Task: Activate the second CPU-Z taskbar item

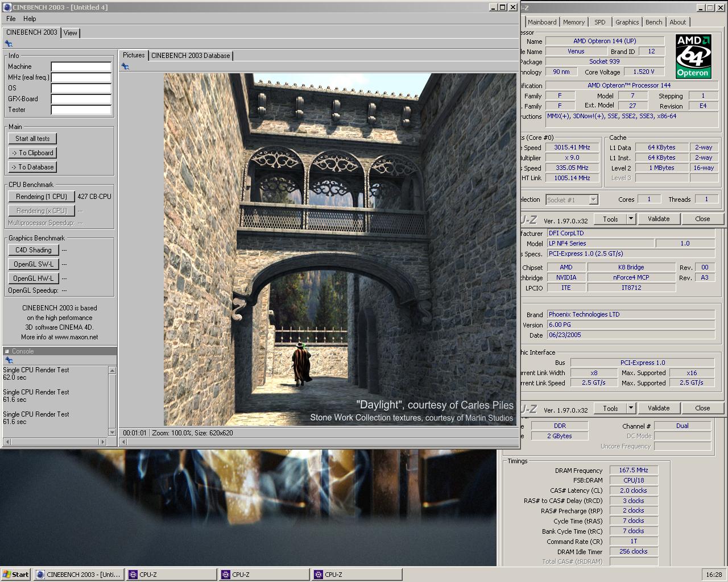Action: pyautogui.click(x=264, y=575)
